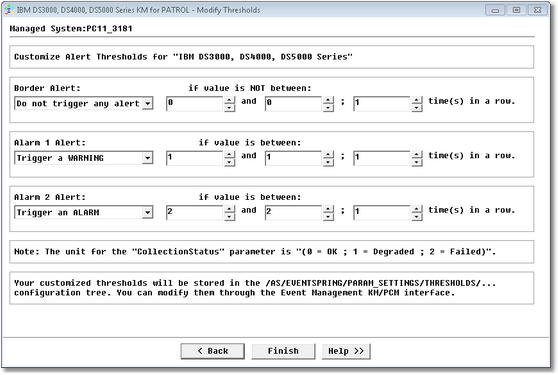Decrement Border Alert lower value
The height and width of the screenshot is (375, 558).
tap(230, 107)
